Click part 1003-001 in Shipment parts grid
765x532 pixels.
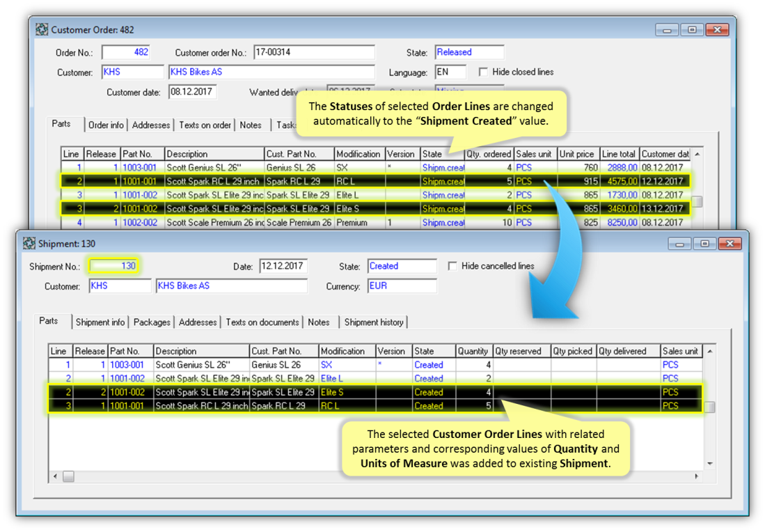127,365
